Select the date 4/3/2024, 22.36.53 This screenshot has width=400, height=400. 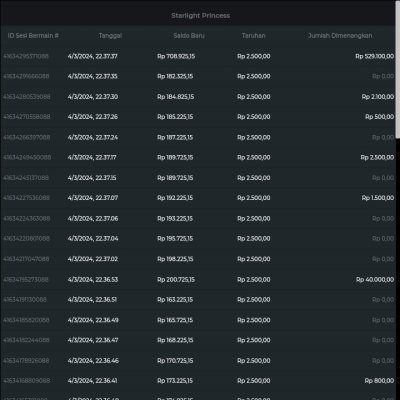pyautogui.click(x=93, y=279)
